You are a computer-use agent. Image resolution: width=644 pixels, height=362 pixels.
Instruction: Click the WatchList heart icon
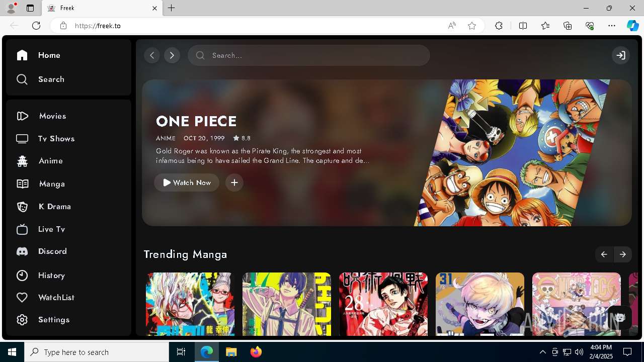22,298
